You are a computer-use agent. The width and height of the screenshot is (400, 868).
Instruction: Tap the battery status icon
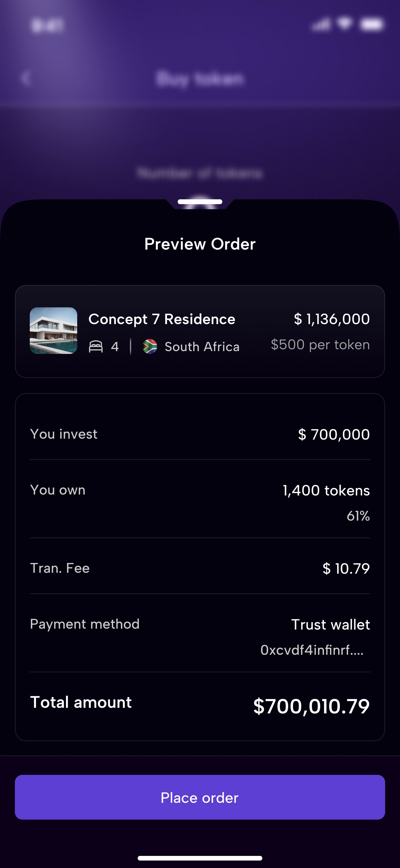pos(371,25)
